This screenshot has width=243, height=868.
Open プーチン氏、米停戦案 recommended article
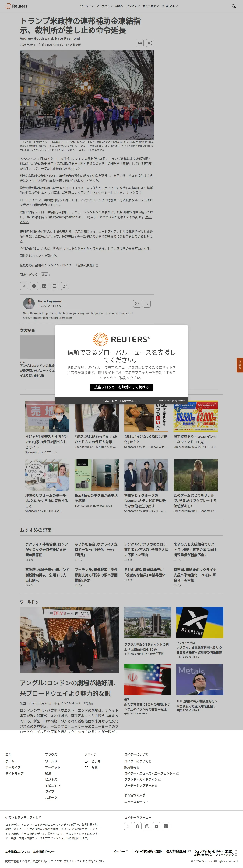coord(96,575)
